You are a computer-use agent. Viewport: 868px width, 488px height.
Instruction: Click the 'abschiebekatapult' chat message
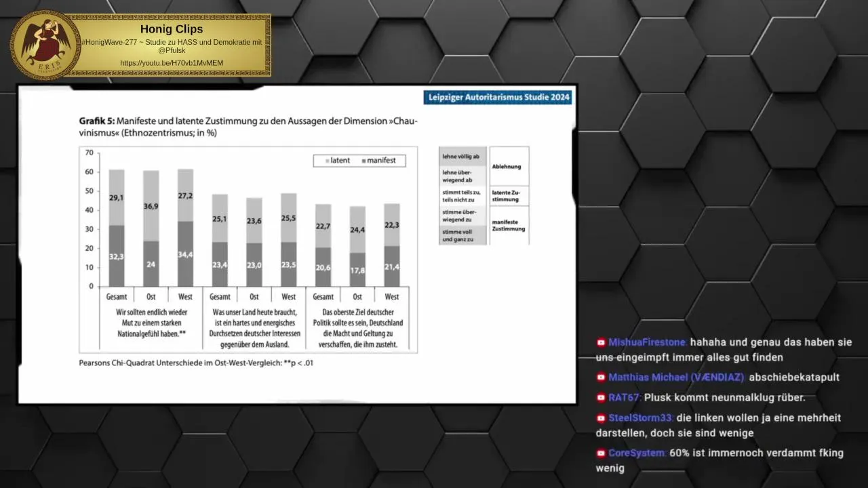click(x=794, y=378)
